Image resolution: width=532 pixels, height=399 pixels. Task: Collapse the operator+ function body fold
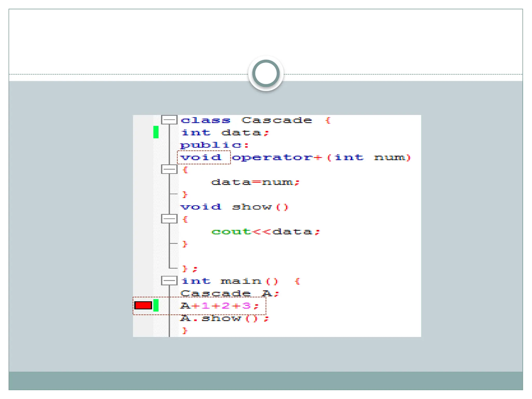click(x=169, y=169)
